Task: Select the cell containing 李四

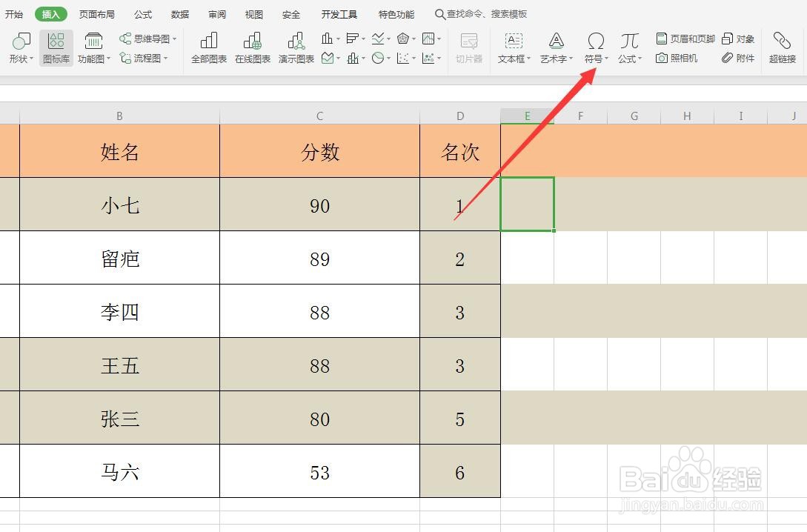Action: tap(119, 311)
